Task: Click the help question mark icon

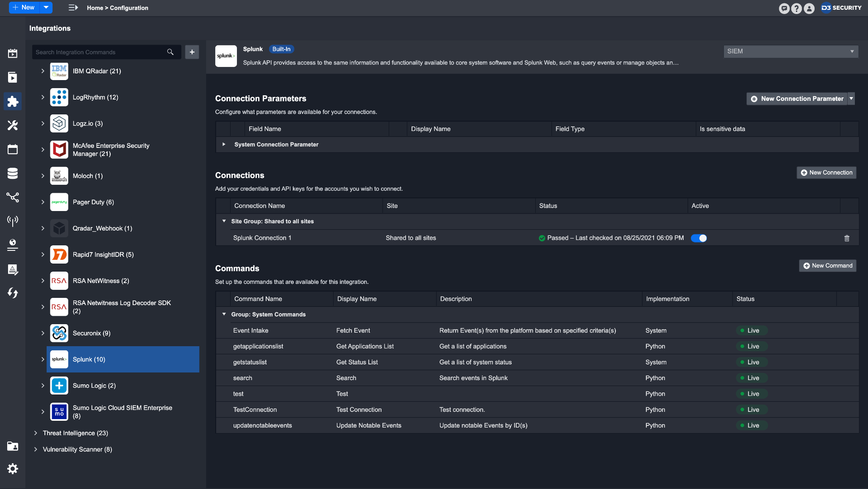Action: click(x=796, y=8)
